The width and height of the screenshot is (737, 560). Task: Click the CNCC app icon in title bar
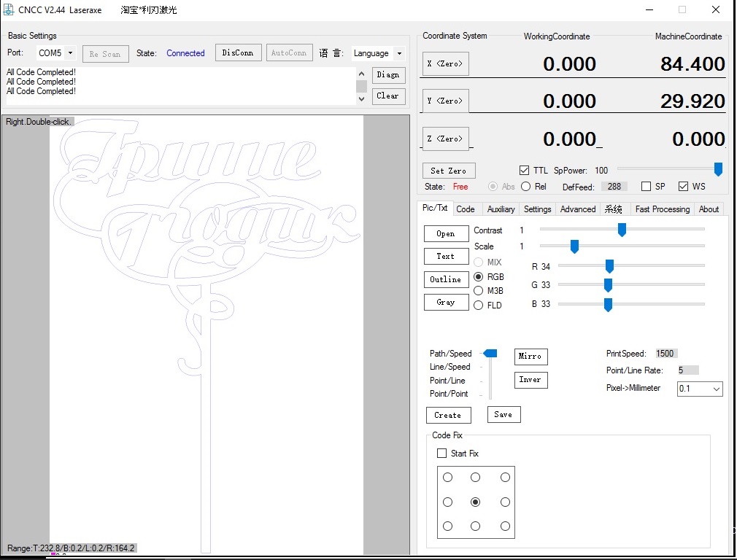coord(8,9)
